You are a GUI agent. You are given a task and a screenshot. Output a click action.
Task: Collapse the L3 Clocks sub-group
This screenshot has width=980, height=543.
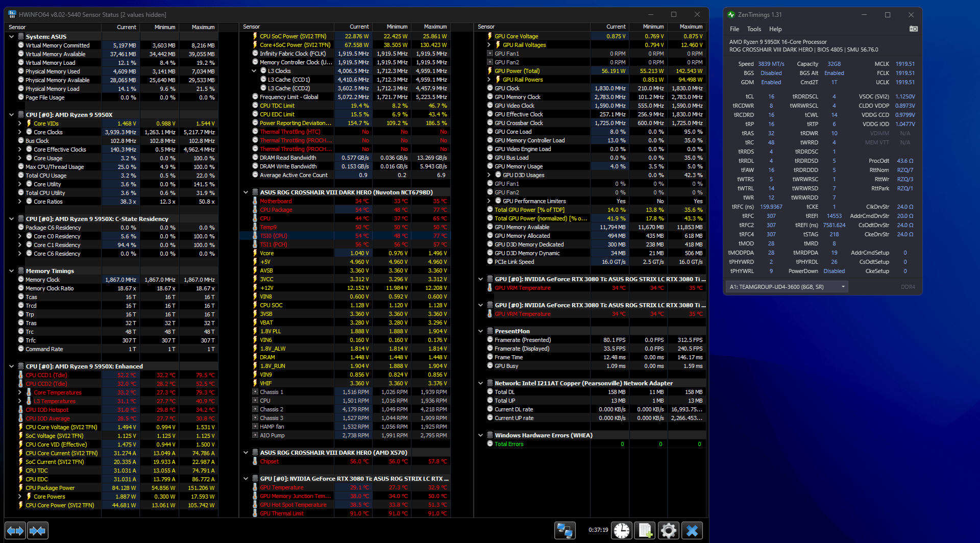254,71
